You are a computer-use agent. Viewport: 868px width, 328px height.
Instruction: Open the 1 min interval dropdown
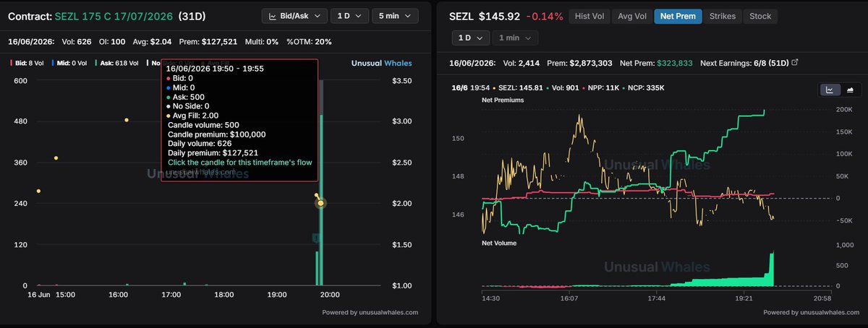point(516,38)
